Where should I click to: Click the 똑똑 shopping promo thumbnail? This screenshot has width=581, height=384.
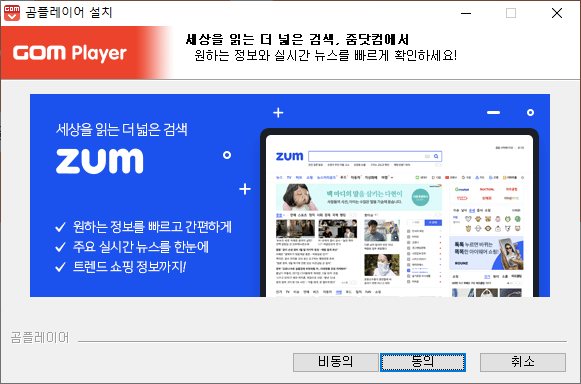pos(487,253)
